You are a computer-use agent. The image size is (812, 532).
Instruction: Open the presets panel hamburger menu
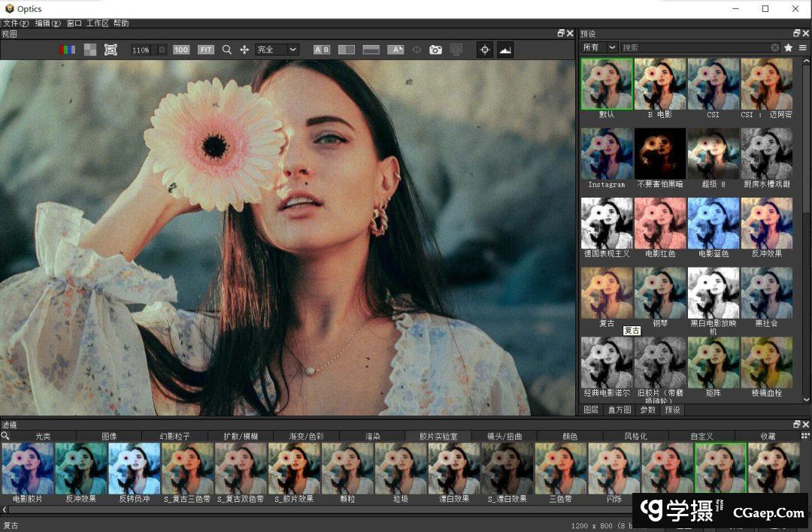[x=802, y=47]
